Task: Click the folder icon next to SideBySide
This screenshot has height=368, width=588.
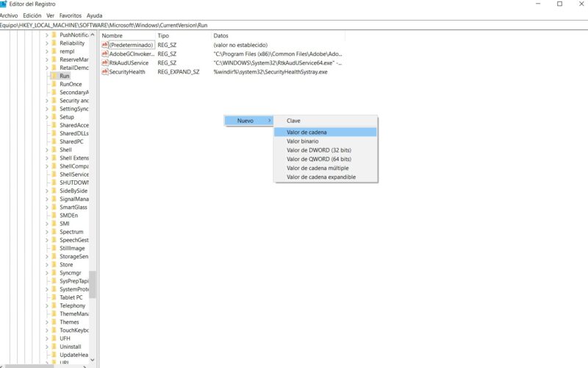Action: (54, 191)
